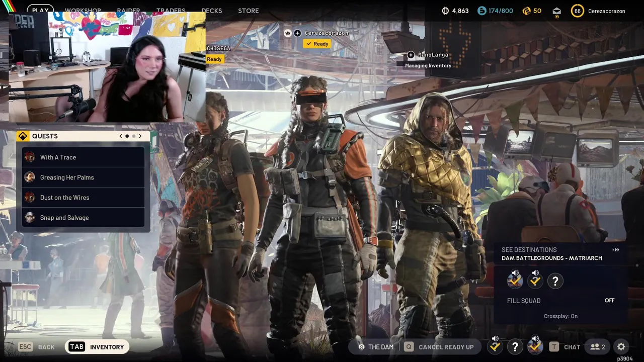This screenshot has width=644, height=362.
Task: Click the blue 174/800 currency counter
Action: point(496,11)
